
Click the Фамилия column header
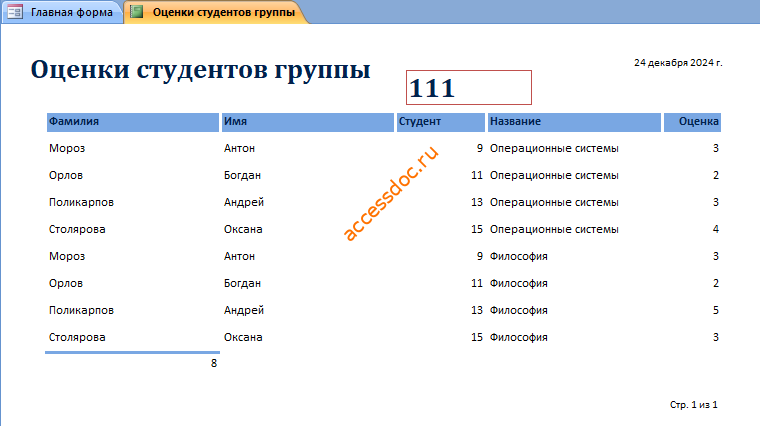[133, 122]
